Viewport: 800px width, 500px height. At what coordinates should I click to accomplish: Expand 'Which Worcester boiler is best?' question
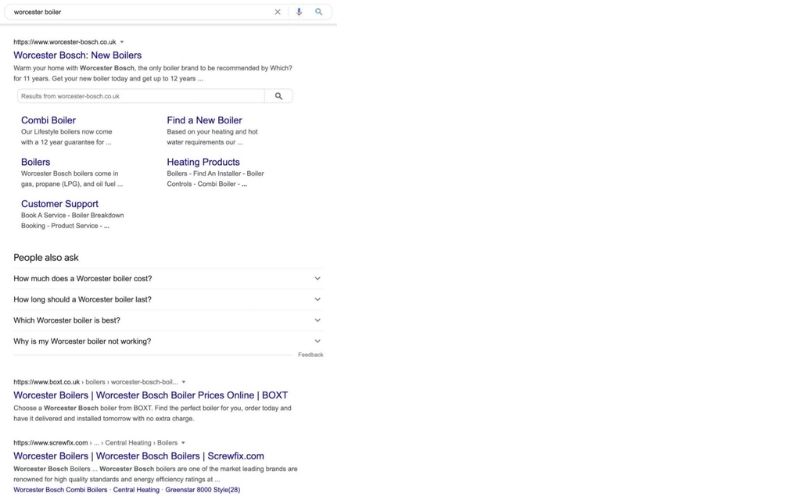point(168,320)
